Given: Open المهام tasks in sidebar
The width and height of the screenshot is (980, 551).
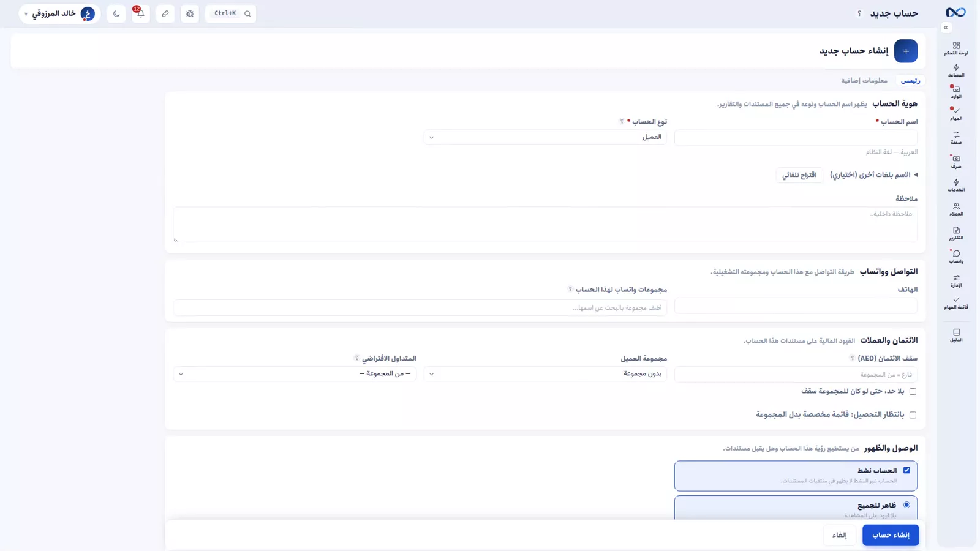Looking at the screenshot, I should pos(956,114).
